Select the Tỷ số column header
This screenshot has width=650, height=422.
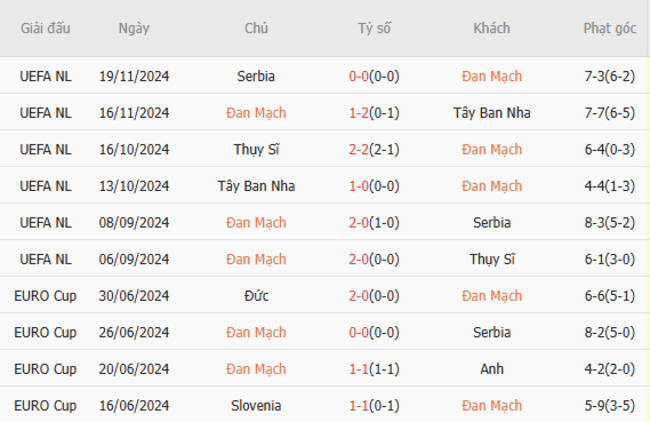pyautogui.click(x=374, y=28)
